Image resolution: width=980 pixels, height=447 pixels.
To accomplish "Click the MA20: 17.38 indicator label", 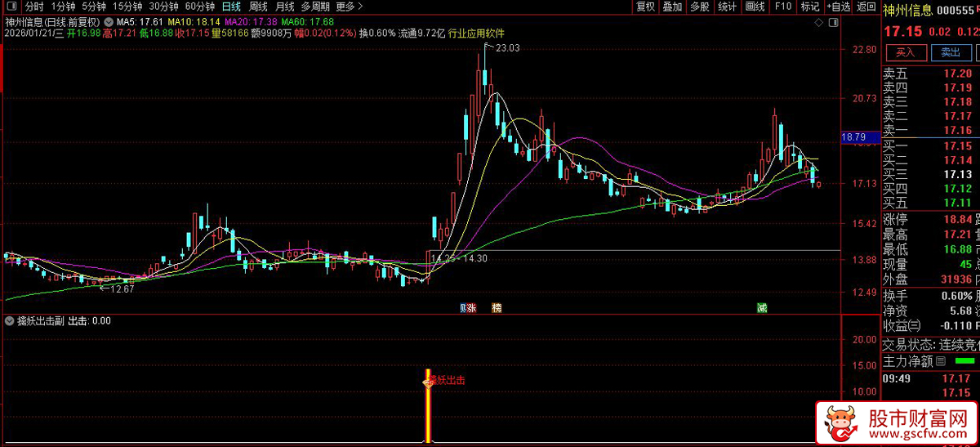I will pos(251,21).
